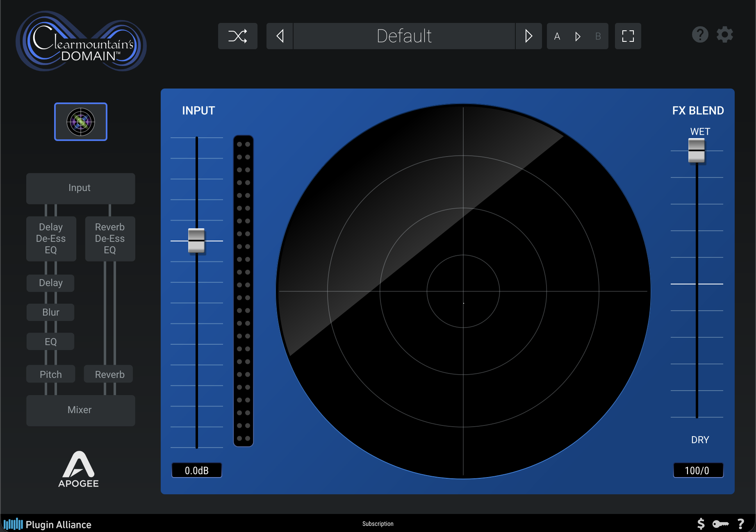Click the input level LED meter
This screenshot has width=756, height=532.
(244, 291)
